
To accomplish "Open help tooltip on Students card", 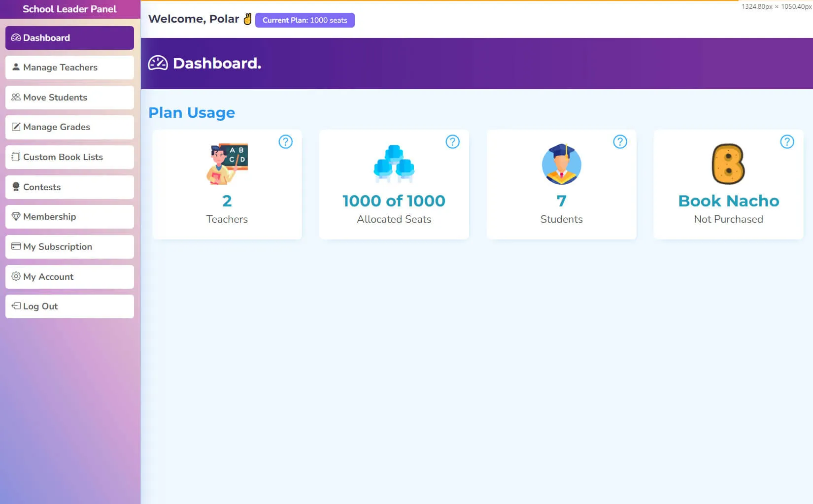I will click(x=620, y=142).
